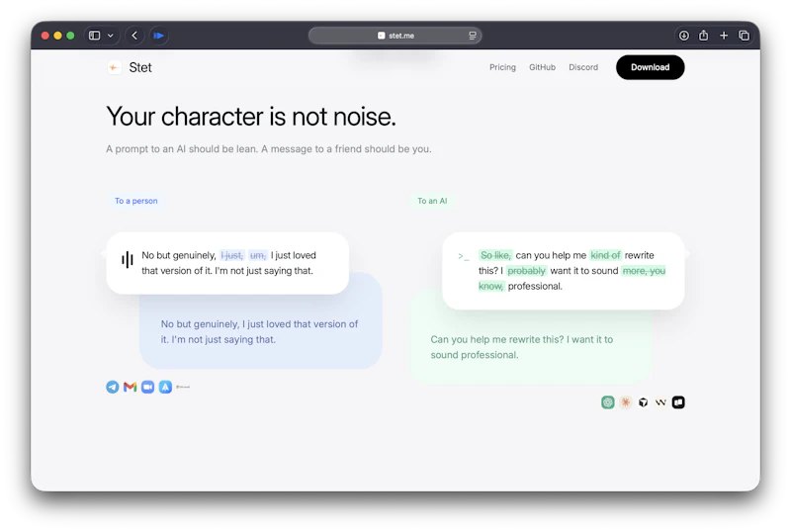791x532 pixels.
Task: Click the voice waveform icon in the speech bubble
Action: click(128, 260)
